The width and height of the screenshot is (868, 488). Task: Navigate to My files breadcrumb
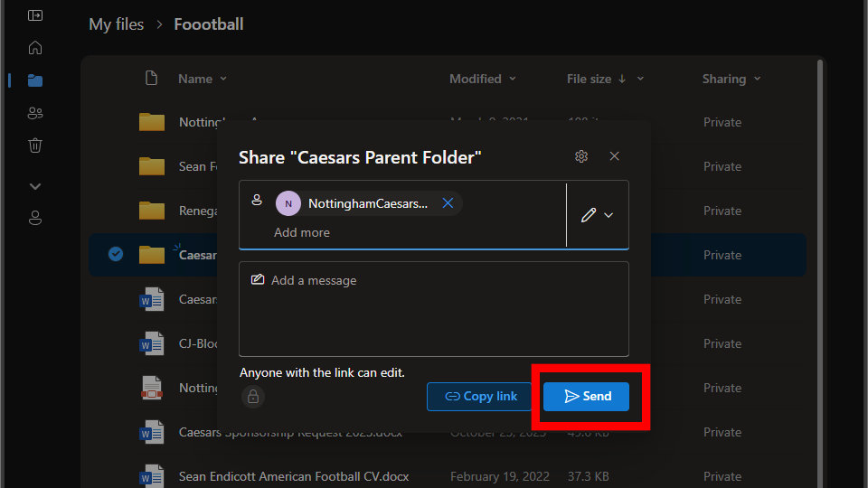click(116, 24)
